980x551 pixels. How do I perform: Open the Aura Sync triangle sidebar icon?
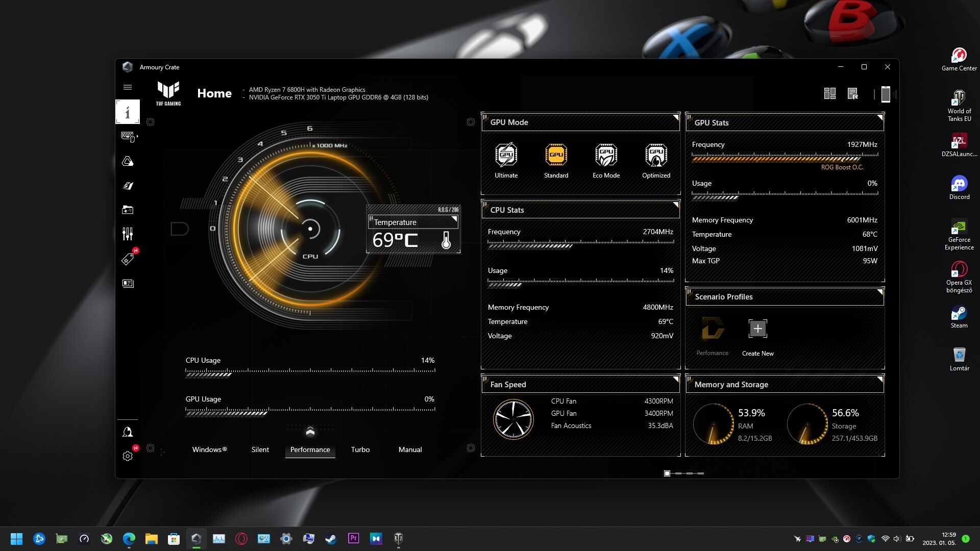coord(128,161)
